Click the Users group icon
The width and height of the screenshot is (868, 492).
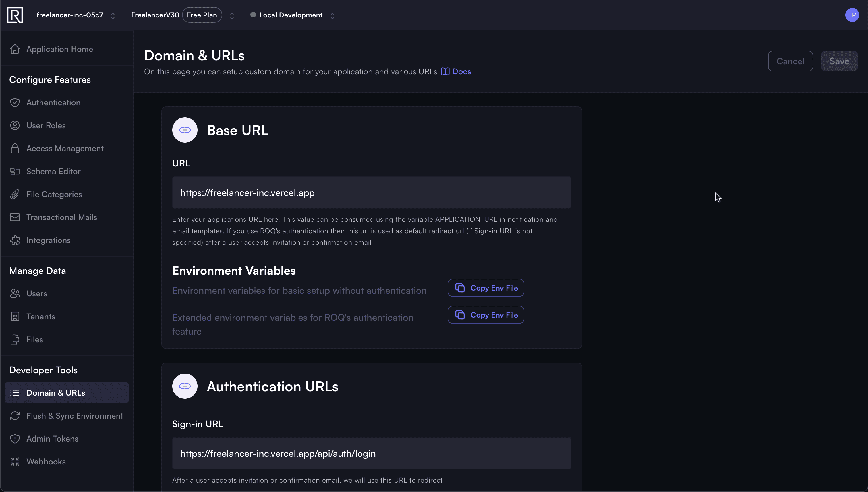(x=15, y=293)
